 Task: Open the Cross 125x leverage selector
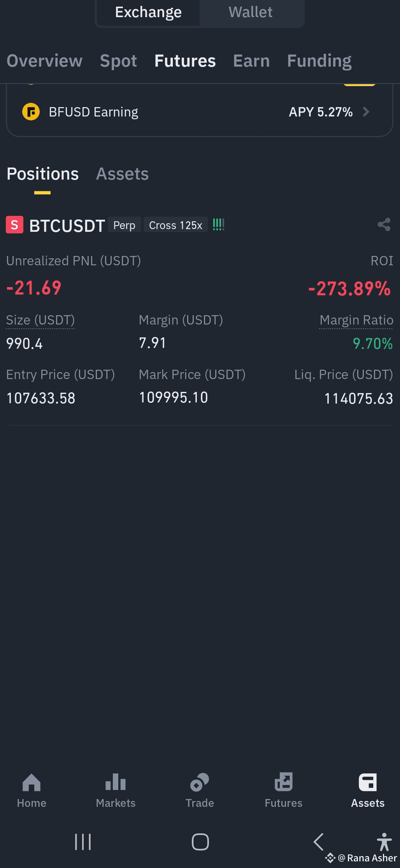175,225
